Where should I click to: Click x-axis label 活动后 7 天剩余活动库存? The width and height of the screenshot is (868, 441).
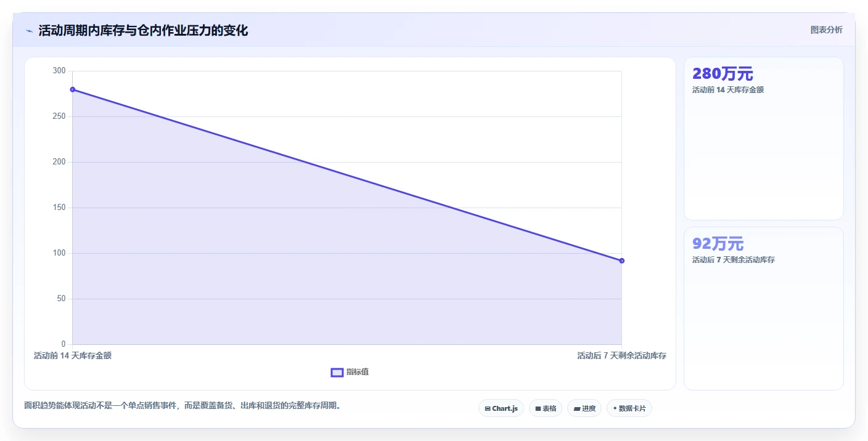click(621, 356)
